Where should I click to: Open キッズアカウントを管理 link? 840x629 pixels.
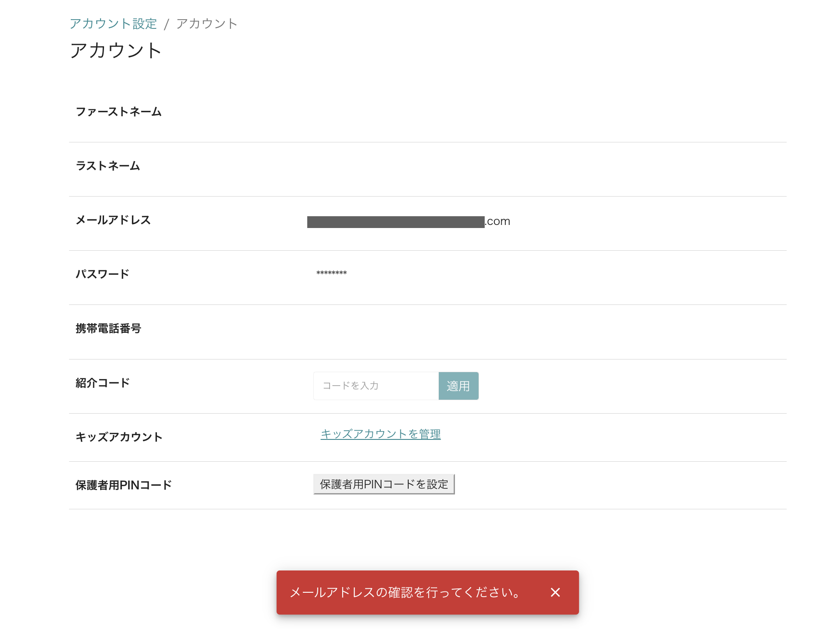tap(381, 434)
